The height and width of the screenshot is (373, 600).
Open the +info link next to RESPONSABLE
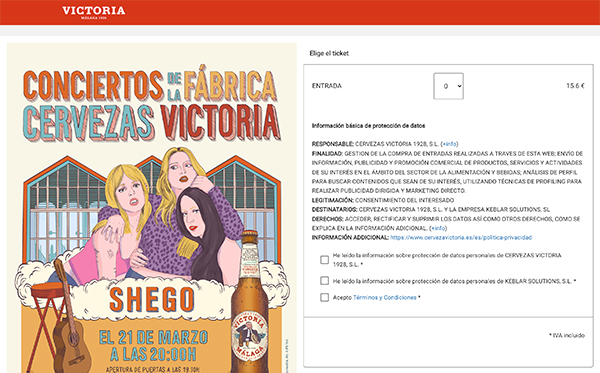(450, 144)
